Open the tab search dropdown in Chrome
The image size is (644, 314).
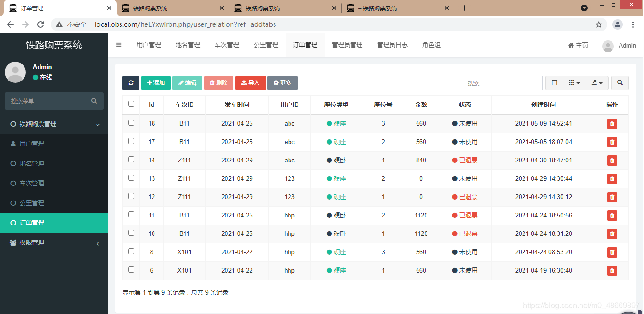(x=584, y=8)
